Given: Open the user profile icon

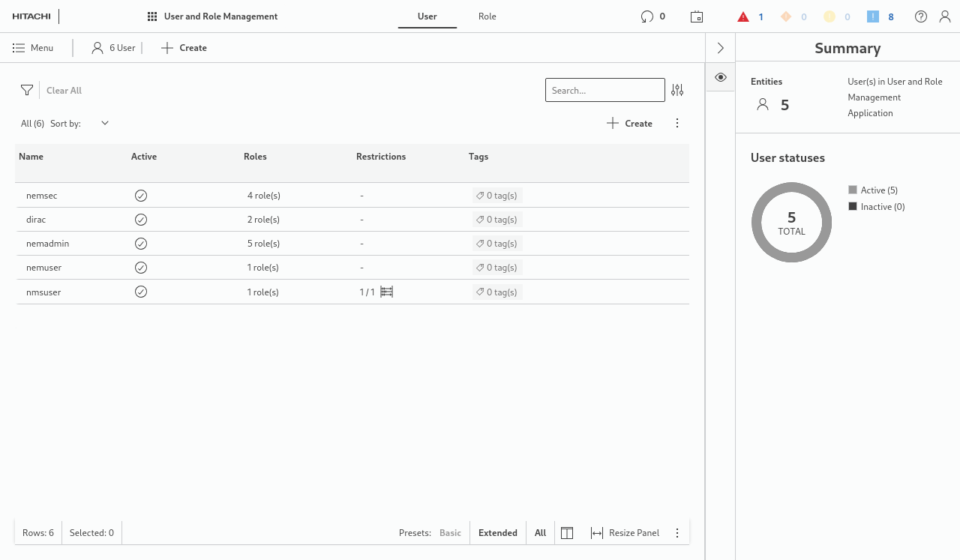Looking at the screenshot, I should [x=945, y=16].
